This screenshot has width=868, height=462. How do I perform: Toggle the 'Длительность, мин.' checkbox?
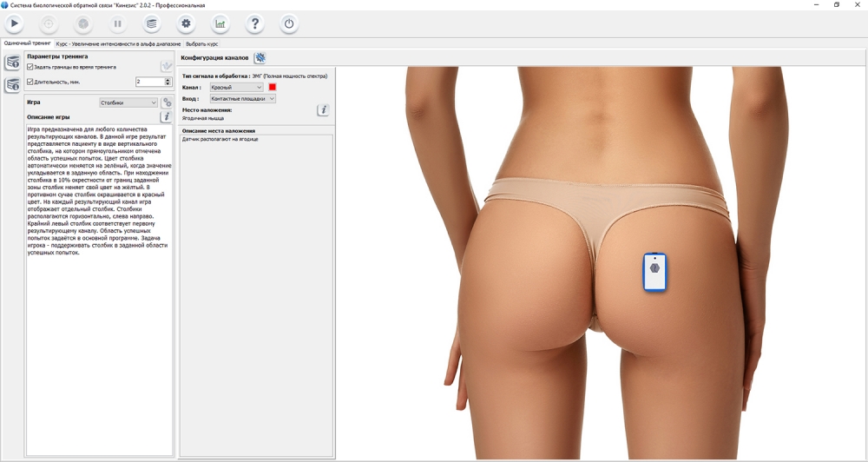(x=30, y=82)
